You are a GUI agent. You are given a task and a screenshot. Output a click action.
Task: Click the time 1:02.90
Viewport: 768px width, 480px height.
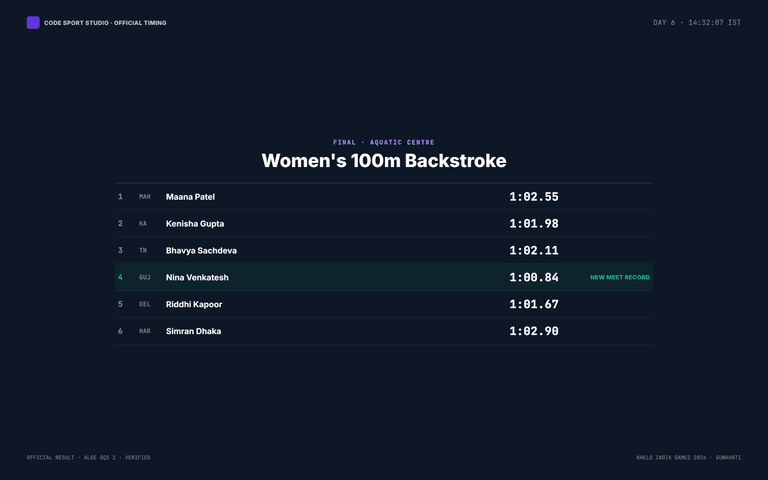(x=534, y=332)
